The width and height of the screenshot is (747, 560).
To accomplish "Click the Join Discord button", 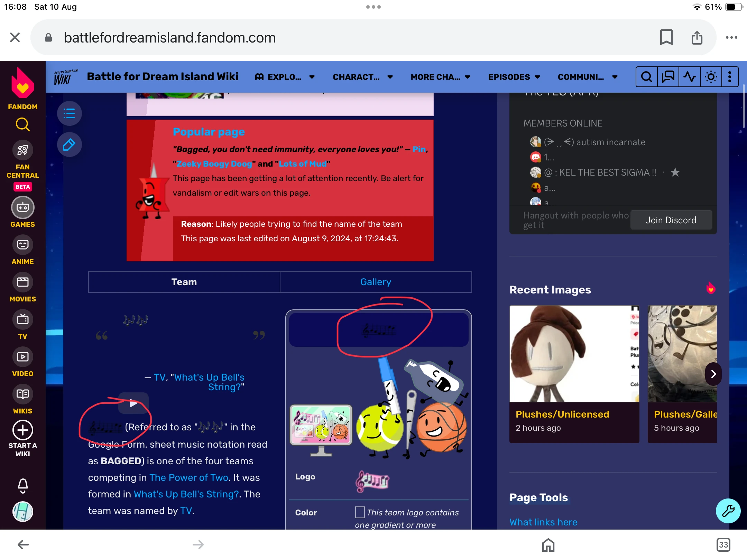I will (671, 220).
